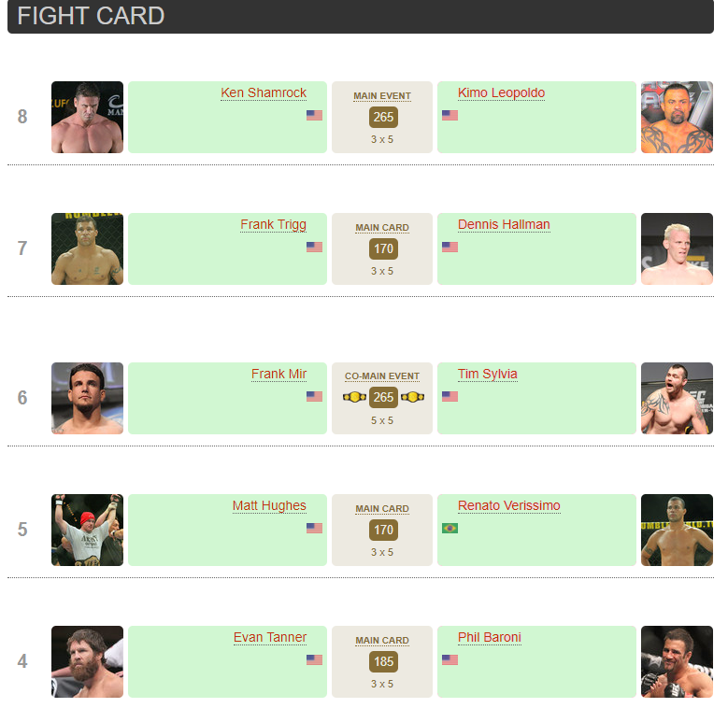Viewport: 728px width, 708px height.
Task: Open Phil Baroni's fighter profile link
Action: [x=489, y=638]
